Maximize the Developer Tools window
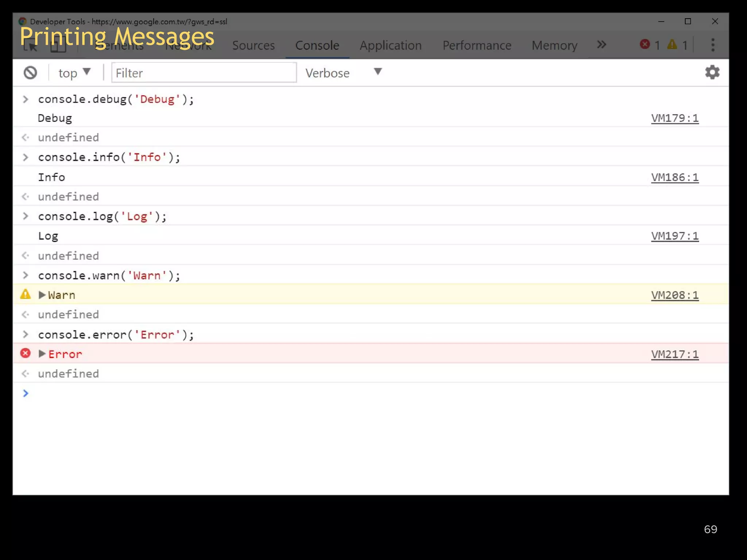Image resolution: width=747 pixels, height=560 pixels. pyautogui.click(x=688, y=22)
